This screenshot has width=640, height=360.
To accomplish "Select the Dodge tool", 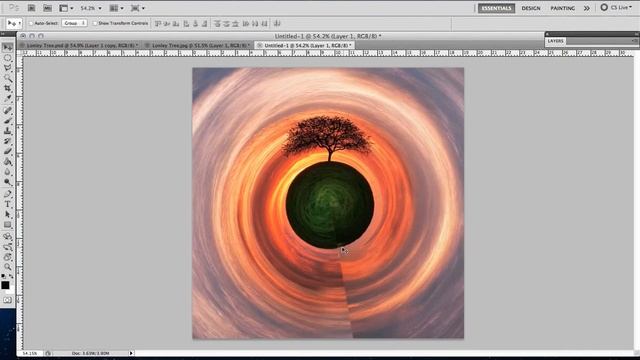I will 7,182.
